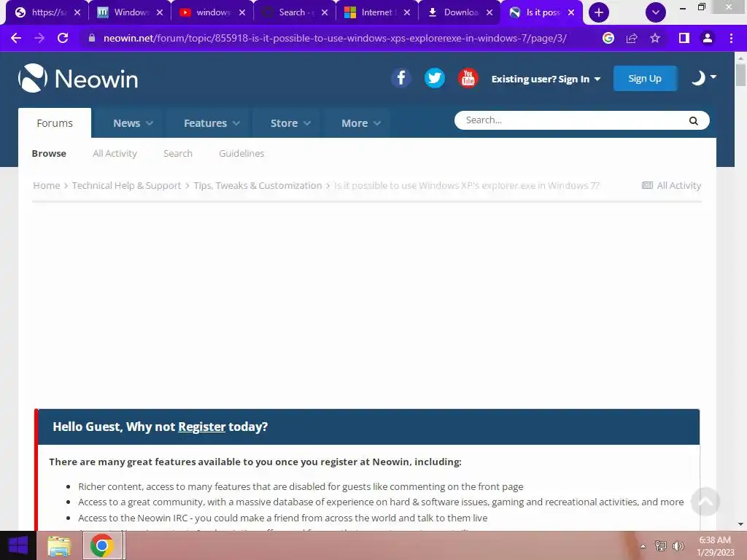747x560 pixels.
Task: Click the search magnifier icon
Action: [x=693, y=121]
